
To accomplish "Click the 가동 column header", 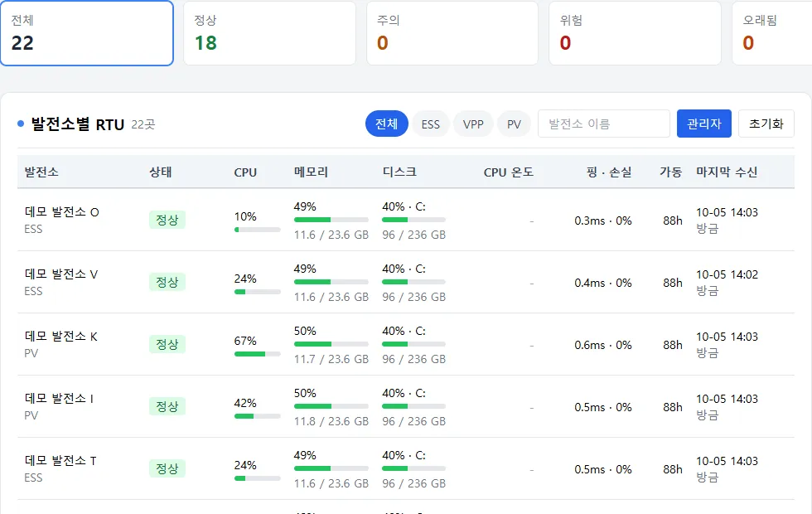I will coord(671,172).
